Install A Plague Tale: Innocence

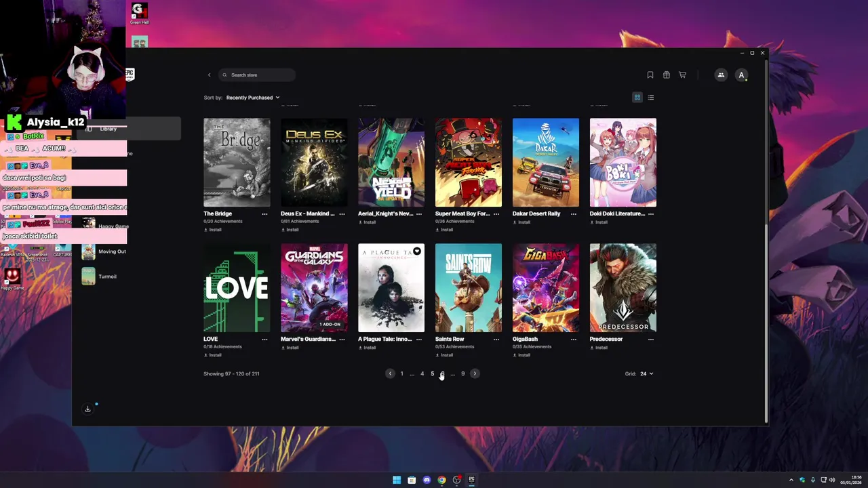[x=368, y=348]
